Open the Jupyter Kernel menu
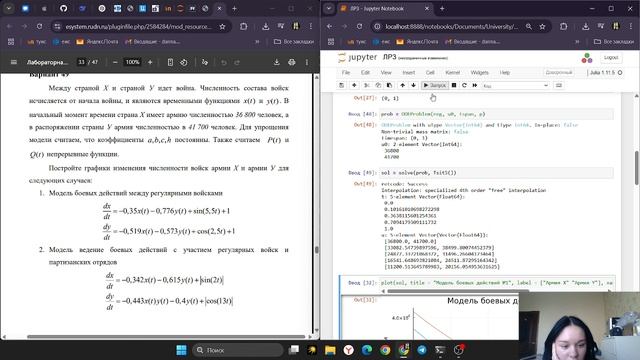The height and width of the screenshot is (360, 640). 452,73
